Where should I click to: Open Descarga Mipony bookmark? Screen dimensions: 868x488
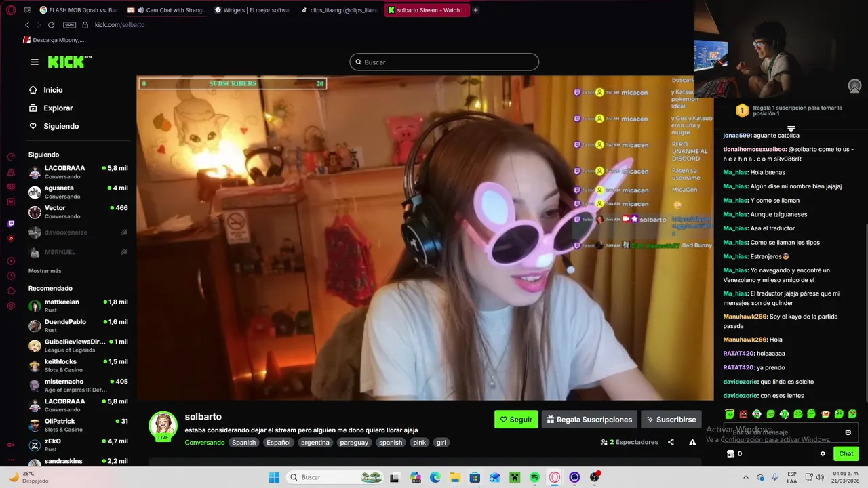[54, 40]
